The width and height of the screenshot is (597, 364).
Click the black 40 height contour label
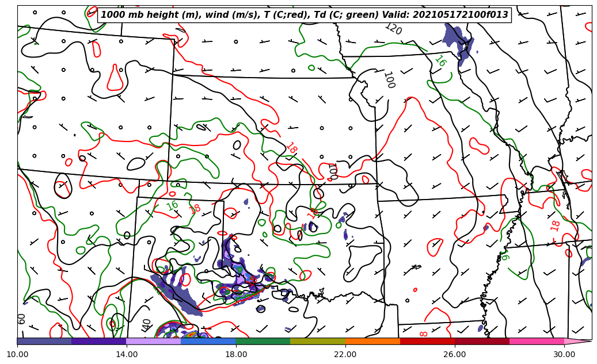(147, 324)
